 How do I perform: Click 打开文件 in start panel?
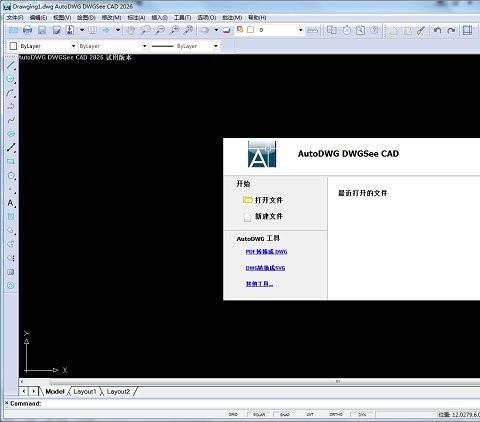coord(263,200)
